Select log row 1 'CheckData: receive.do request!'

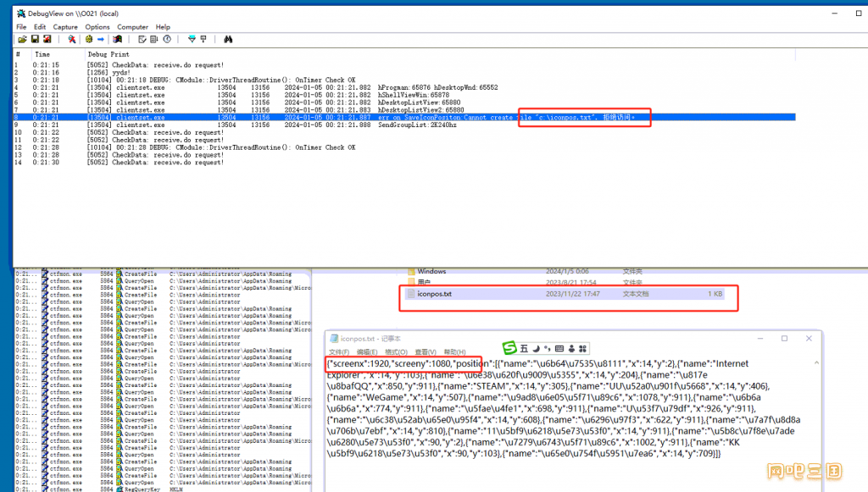point(404,65)
